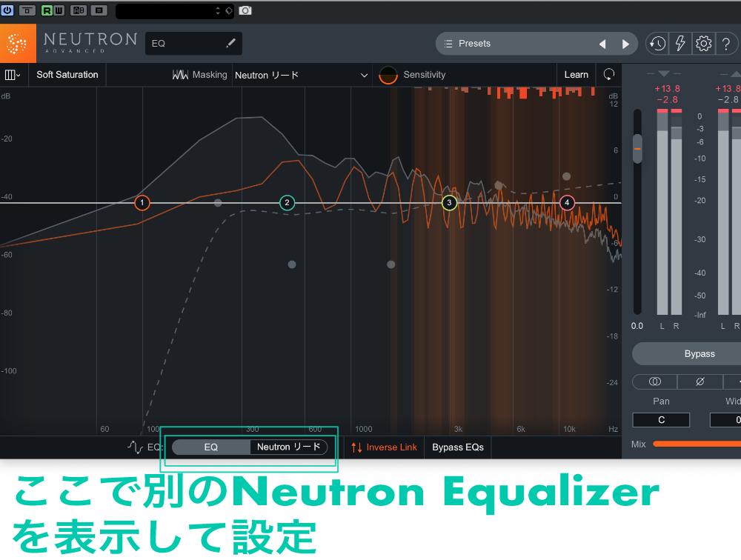Toggle the plugin power bypass icon

pos(7,10)
